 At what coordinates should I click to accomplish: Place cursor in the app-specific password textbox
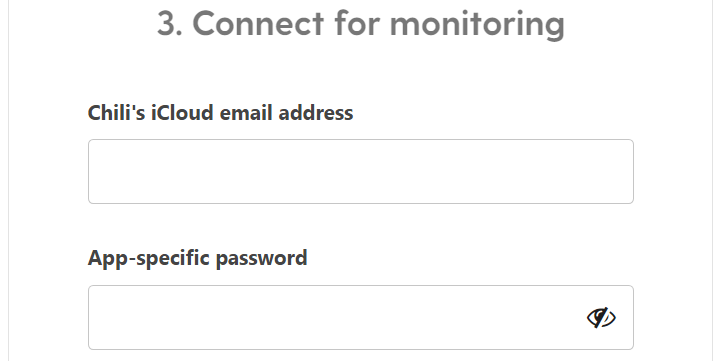(x=361, y=317)
